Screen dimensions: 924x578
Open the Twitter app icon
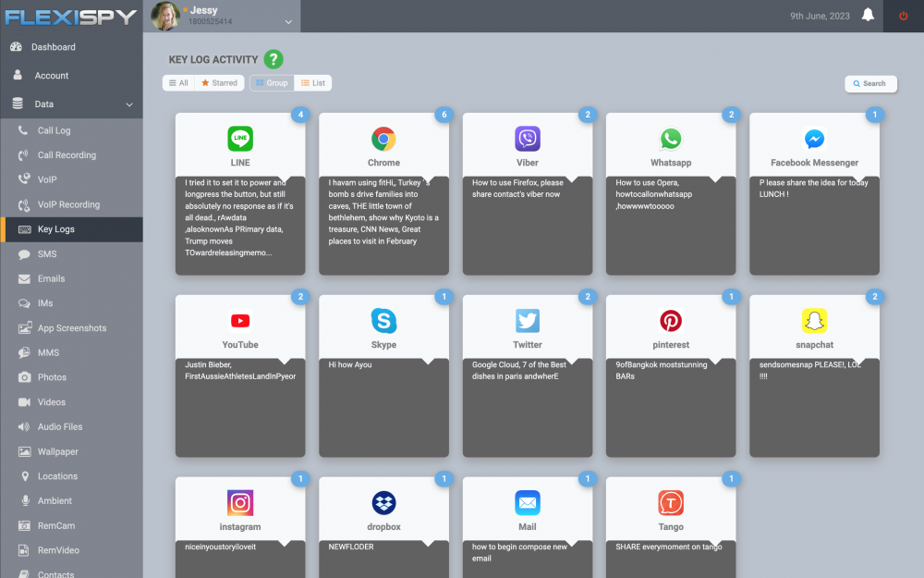click(528, 321)
